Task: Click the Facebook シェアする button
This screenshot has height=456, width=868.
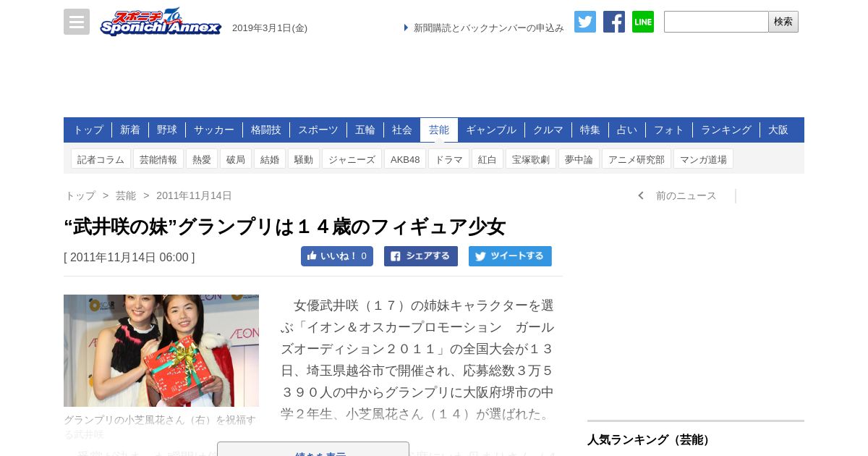Action: [x=421, y=256]
